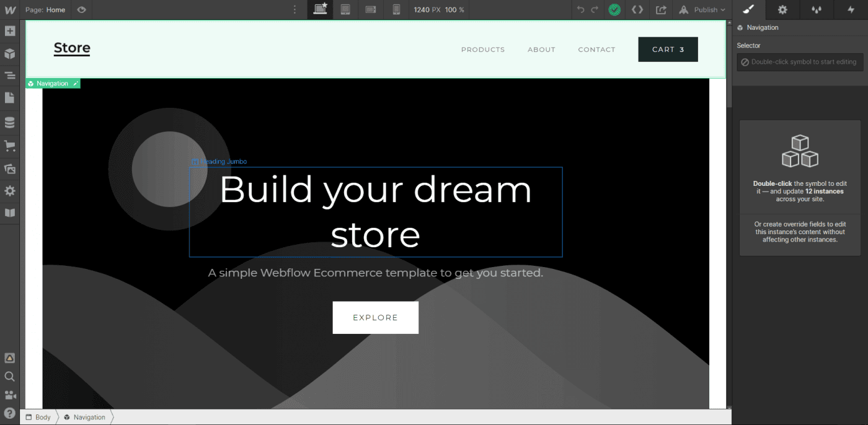
Task: Open the three-dot canvas settings menu
Action: (294, 10)
